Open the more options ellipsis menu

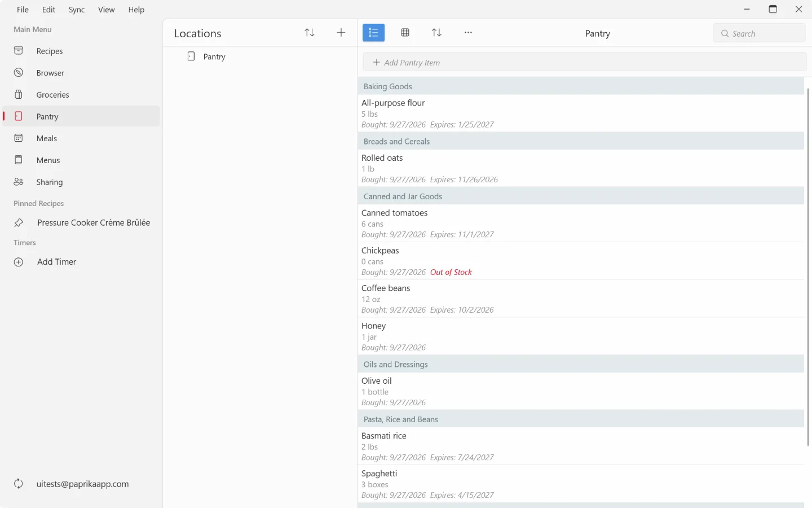click(x=468, y=33)
